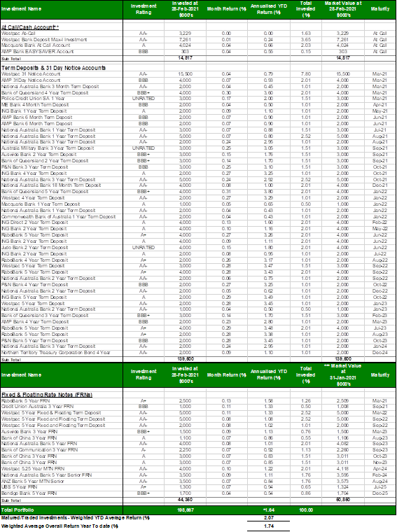This screenshot has width=397, height=532.
Task: Click 'Bank of Queensland 4 Year Term Deposit'
Action: [45, 92]
